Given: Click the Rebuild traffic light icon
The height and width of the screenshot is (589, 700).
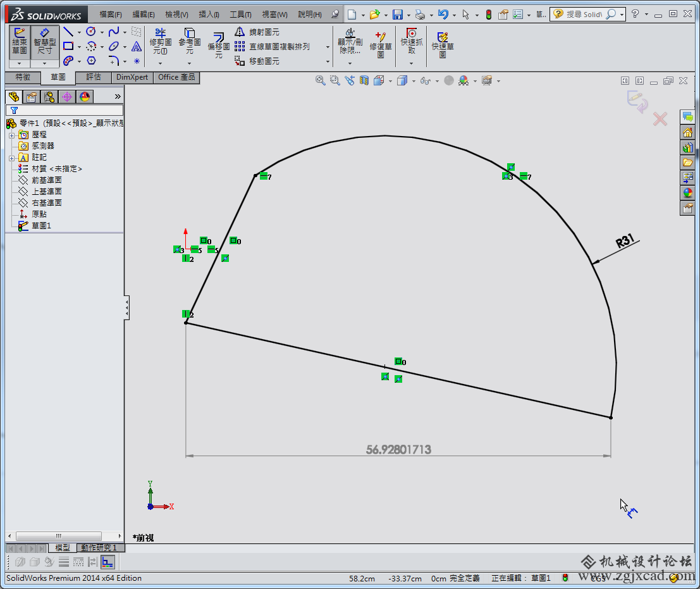Looking at the screenshot, I should click(x=489, y=15).
